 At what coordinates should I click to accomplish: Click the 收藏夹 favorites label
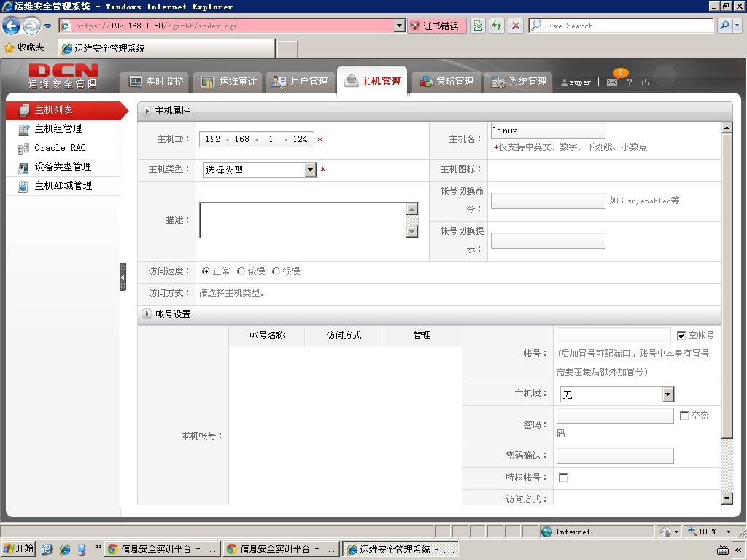[x=31, y=47]
